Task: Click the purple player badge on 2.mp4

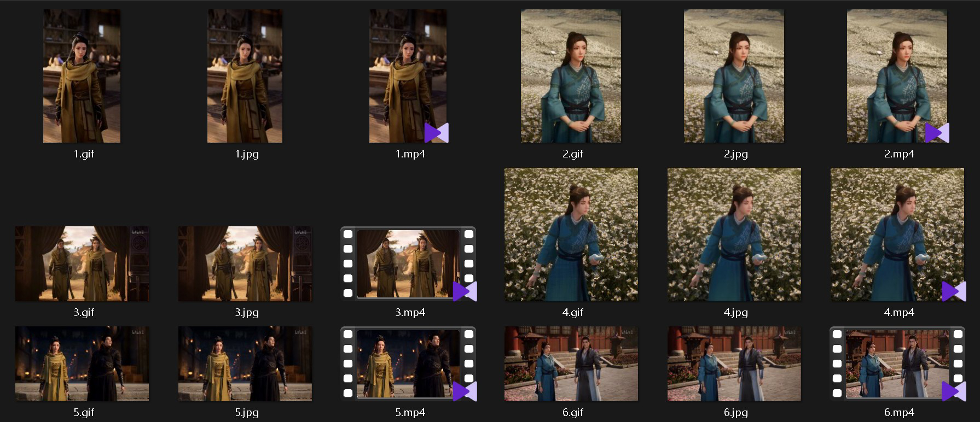Action: click(937, 133)
